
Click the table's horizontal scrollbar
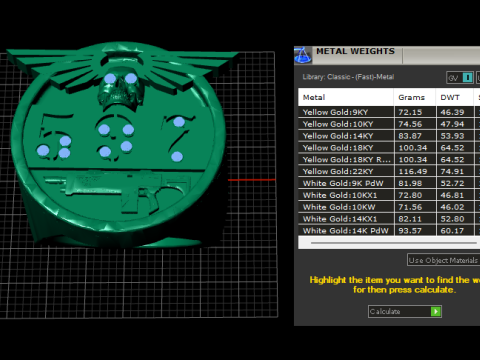point(393,243)
